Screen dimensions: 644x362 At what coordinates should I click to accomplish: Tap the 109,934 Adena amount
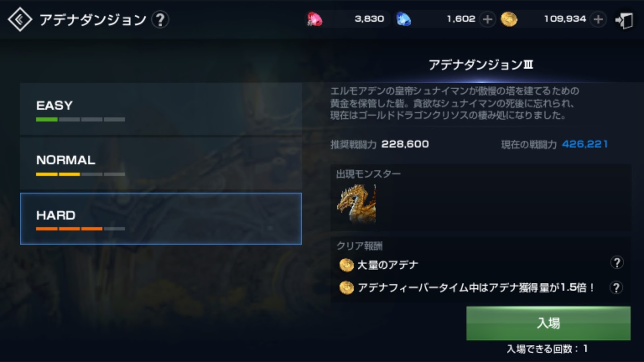pyautogui.click(x=565, y=19)
